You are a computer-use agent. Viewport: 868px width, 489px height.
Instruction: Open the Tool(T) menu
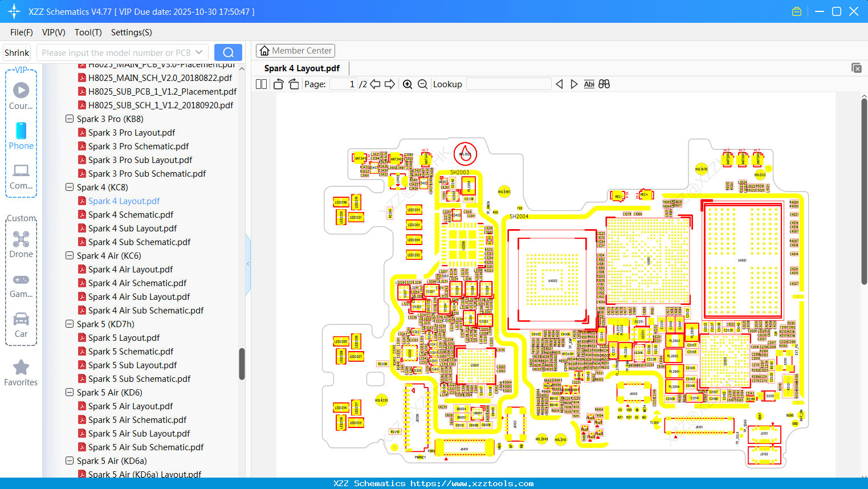coord(88,32)
